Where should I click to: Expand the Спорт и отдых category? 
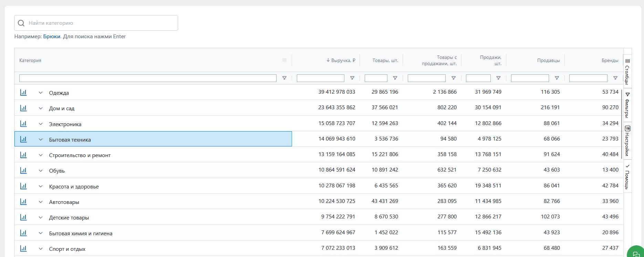point(41,249)
